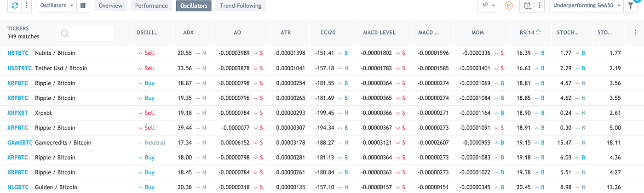Sort by the ADX column header
The width and height of the screenshot is (644, 193).
tap(189, 33)
